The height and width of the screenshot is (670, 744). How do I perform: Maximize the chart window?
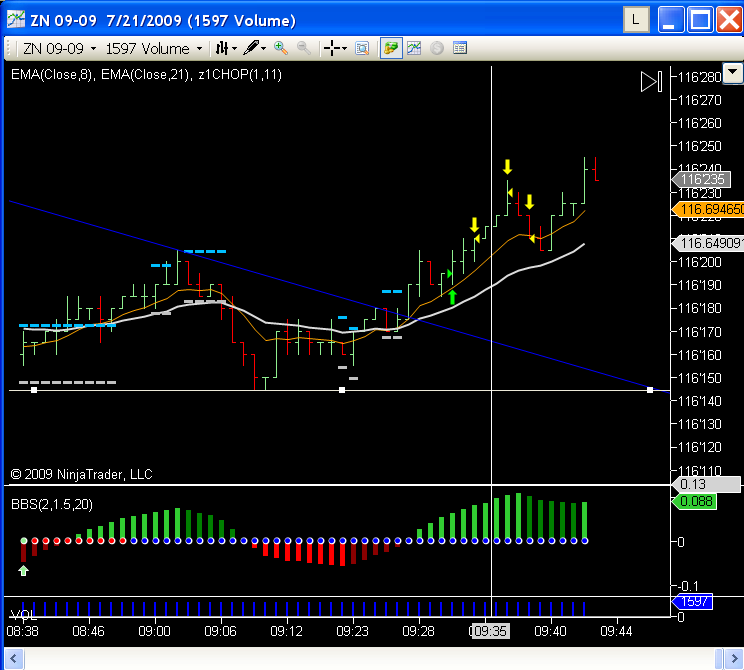[700, 20]
